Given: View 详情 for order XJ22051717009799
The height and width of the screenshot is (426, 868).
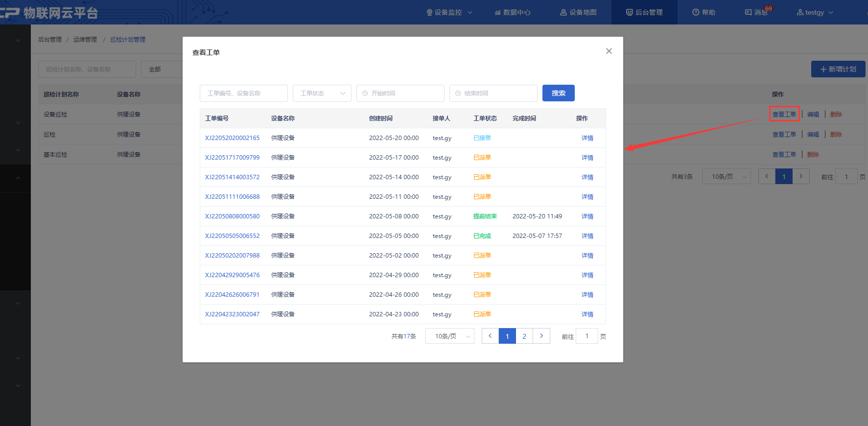Looking at the screenshot, I should [587, 158].
